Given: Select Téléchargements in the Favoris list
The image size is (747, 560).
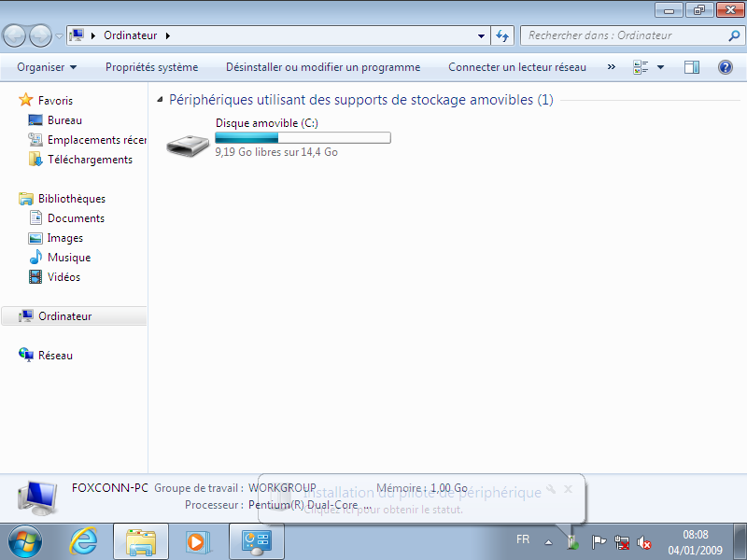Looking at the screenshot, I should click(x=90, y=160).
